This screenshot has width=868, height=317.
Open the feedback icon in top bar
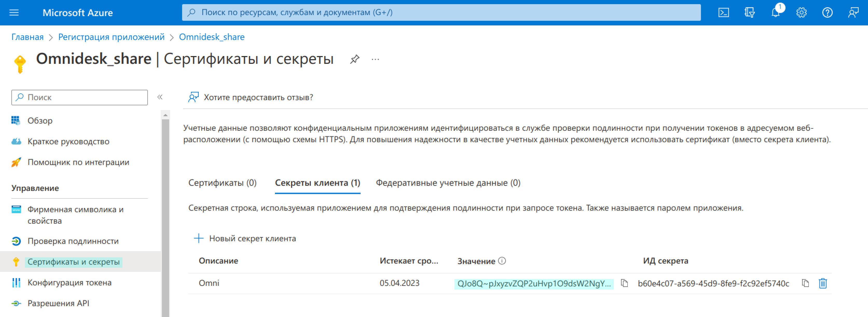click(853, 13)
